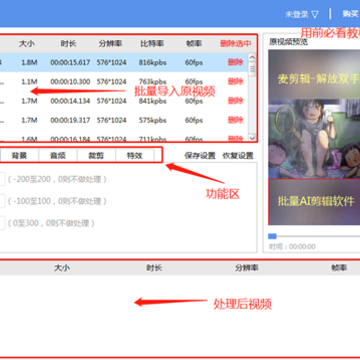Click the 816kpbs bitrate cell
Viewport: 360px width, 360px height.
point(153,62)
